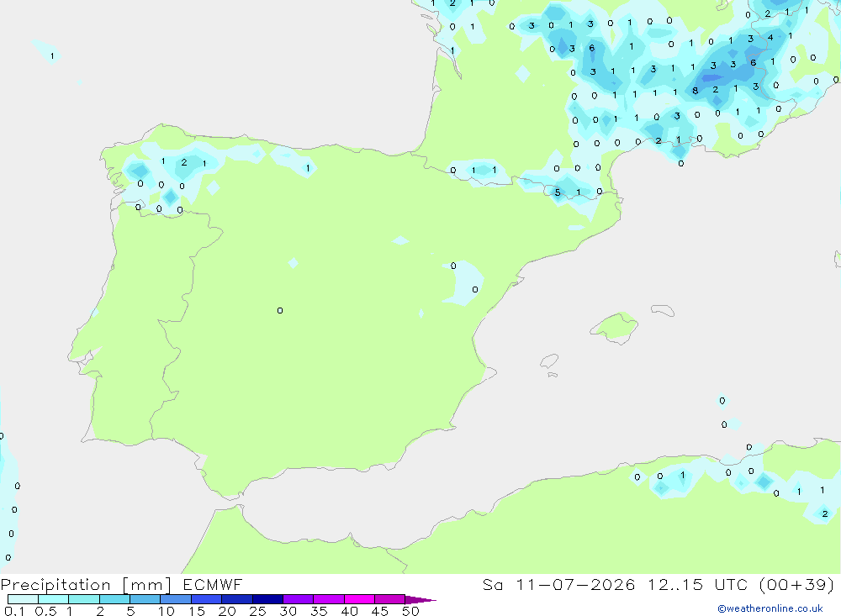Image resolution: width=841 pixels, height=616 pixels.
Task: Click the '8' precipitation value over France
Action: pyautogui.click(x=696, y=91)
